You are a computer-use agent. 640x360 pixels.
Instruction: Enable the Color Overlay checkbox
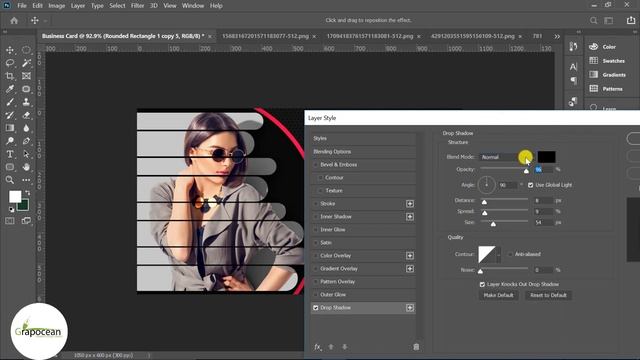(316, 256)
